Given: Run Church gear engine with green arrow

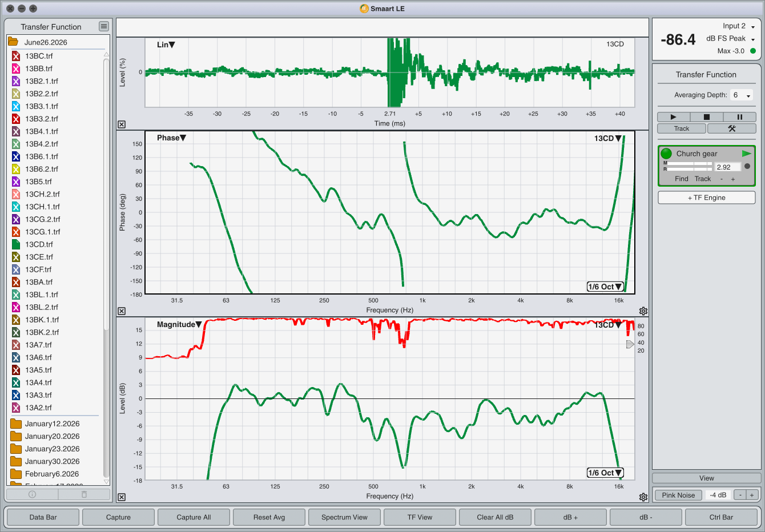Looking at the screenshot, I should pos(746,154).
